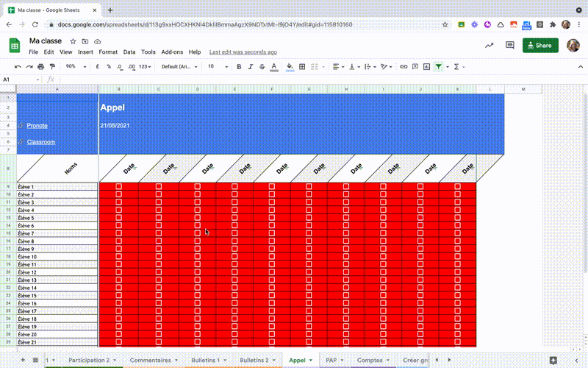588x368 pixels.
Task: Open the comment history icon
Action: [x=509, y=46]
